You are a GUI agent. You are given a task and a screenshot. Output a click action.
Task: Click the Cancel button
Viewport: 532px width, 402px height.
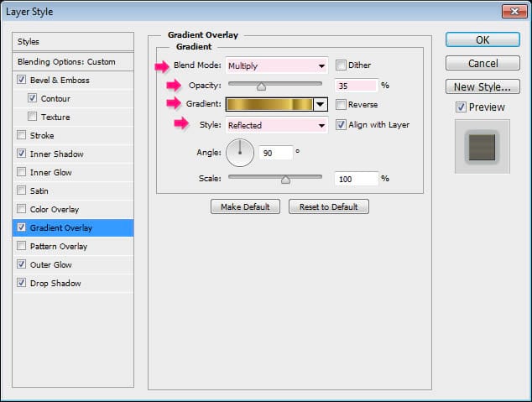tap(482, 63)
